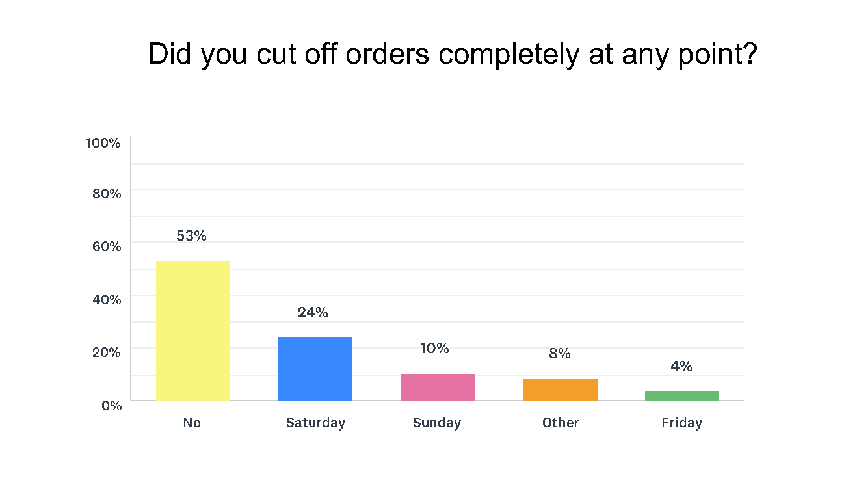Select the pink Sunday bar
The image size is (859, 504).
[x=437, y=387]
